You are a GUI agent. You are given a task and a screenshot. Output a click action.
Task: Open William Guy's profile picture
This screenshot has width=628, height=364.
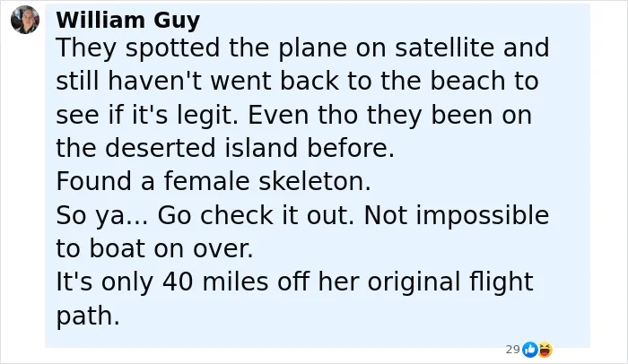tap(25, 20)
